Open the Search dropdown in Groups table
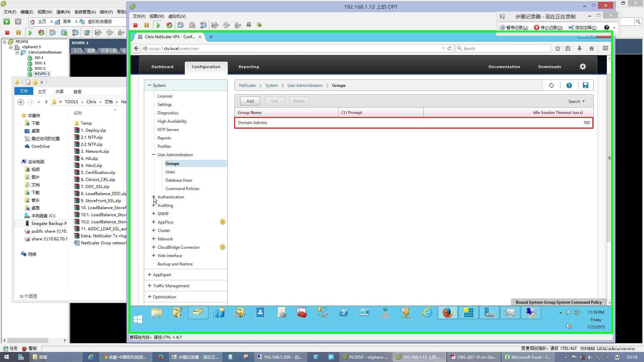The image size is (644, 362). coord(576,102)
